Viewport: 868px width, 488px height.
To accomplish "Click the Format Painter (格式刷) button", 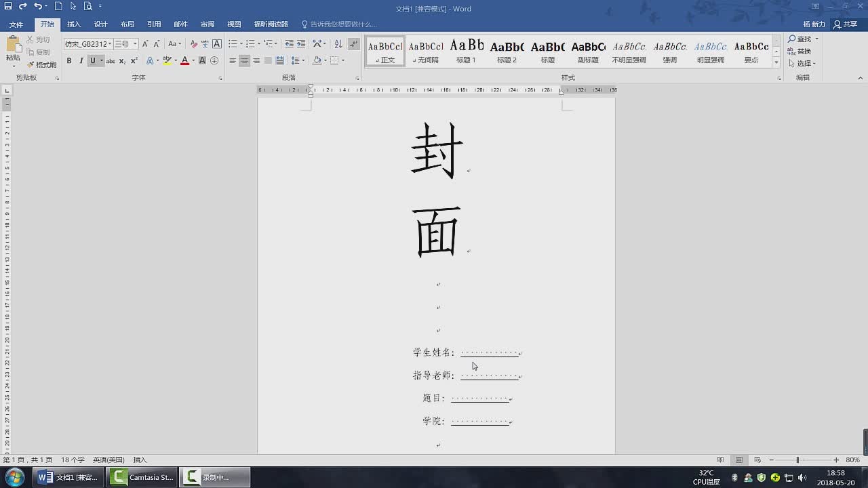I will click(41, 64).
